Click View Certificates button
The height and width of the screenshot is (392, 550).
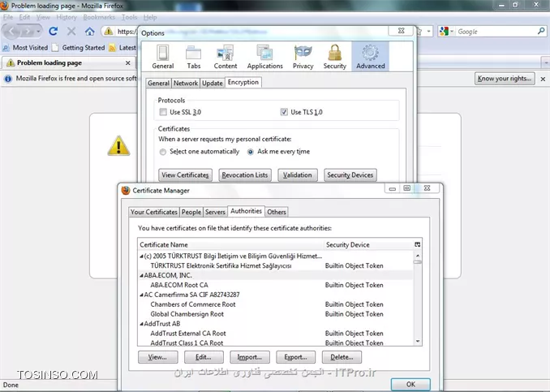185,174
